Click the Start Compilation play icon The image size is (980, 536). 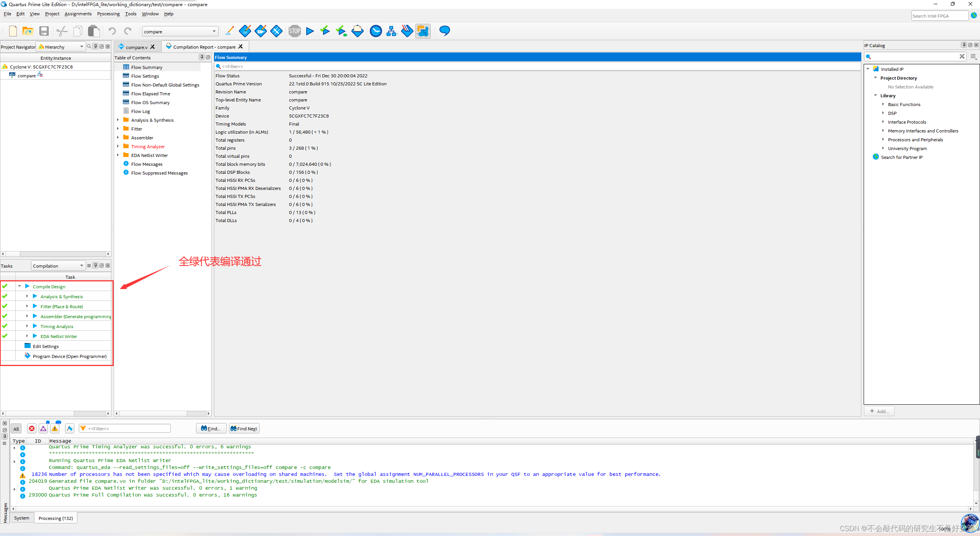[x=310, y=31]
